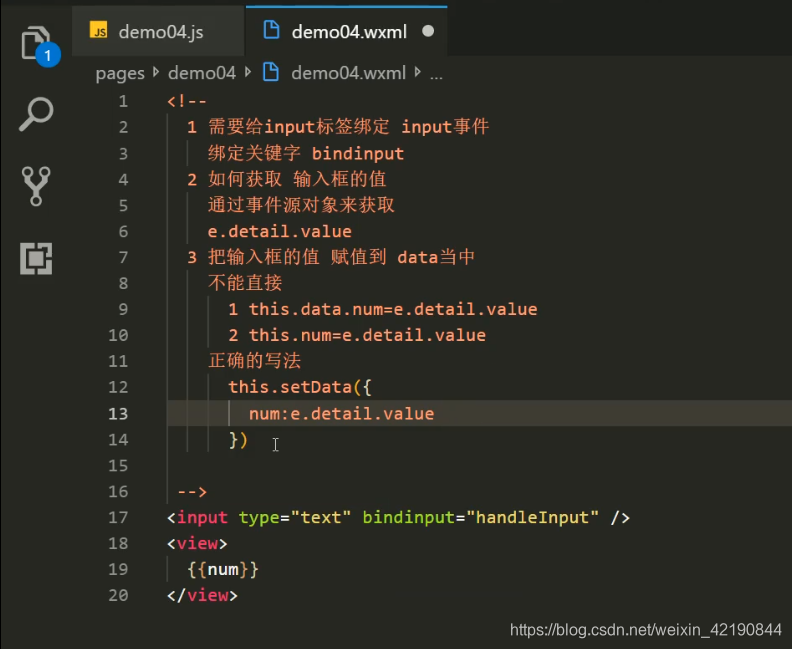792x649 pixels.
Task: Click 'bindinput' attribute on line 17
Action: (x=409, y=518)
